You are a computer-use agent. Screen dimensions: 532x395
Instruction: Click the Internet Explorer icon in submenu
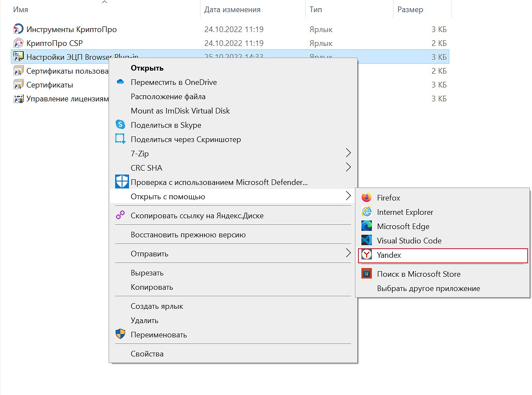point(367,212)
